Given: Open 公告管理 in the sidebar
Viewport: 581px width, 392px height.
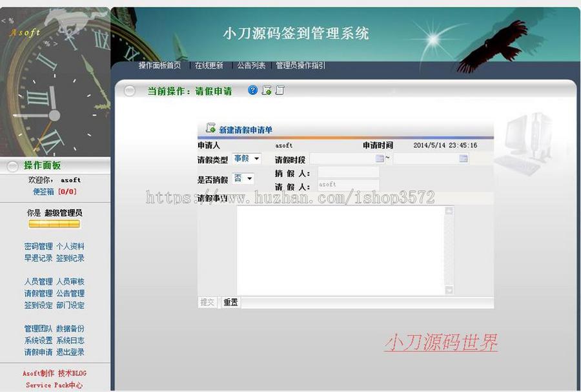Looking at the screenshot, I should point(70,293).
